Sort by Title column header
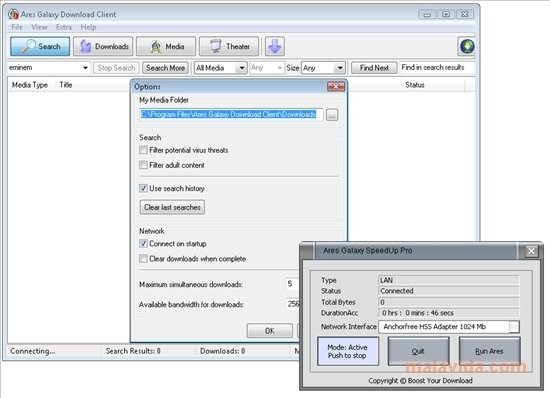 (x=66, y=85)
